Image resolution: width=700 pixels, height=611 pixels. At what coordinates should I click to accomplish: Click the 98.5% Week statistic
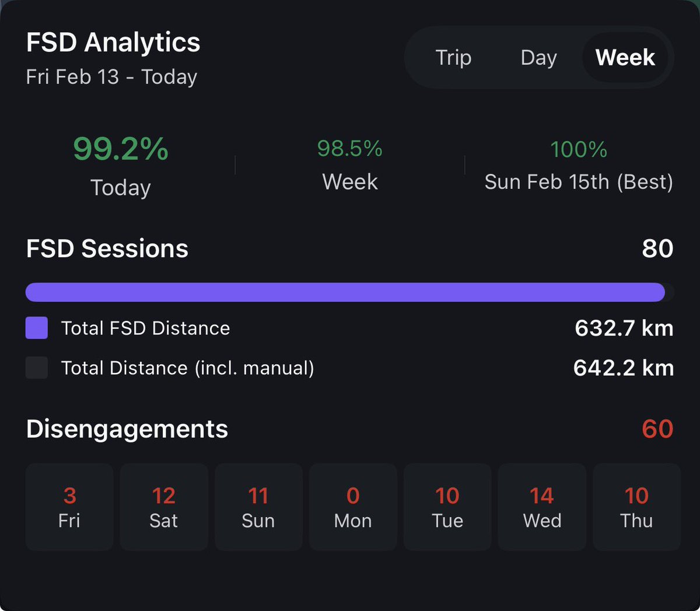tap(349, 149)
